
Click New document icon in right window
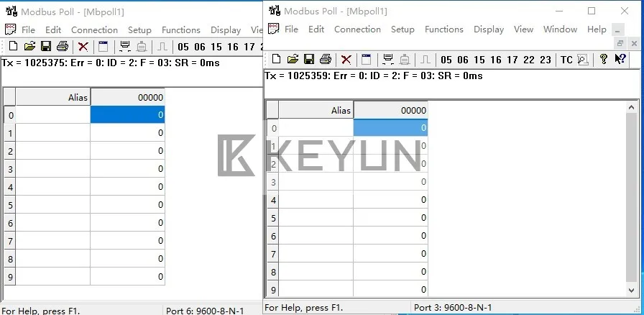click(277, 60)
